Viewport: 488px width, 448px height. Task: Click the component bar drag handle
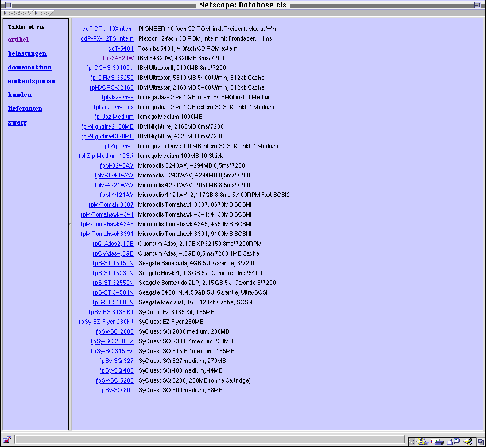pyautogui.click(x=412, y=441)
